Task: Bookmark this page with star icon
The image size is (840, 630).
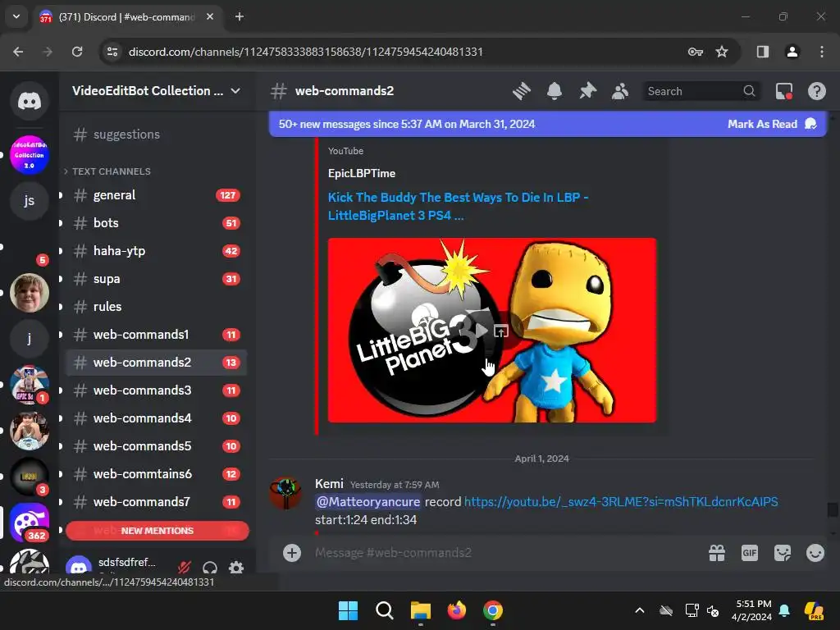Action: [x=722, y=52]
